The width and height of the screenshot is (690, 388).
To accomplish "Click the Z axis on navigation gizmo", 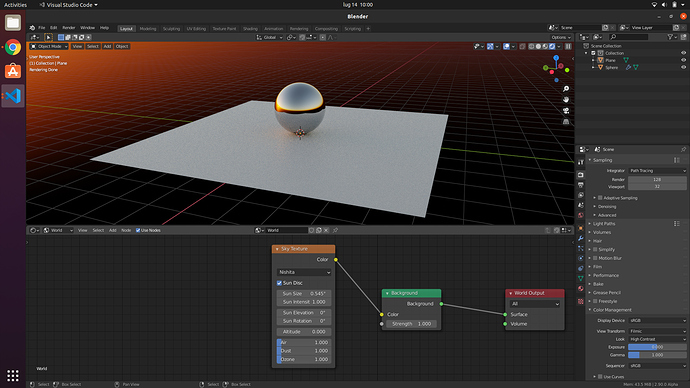I will point(556,58).
